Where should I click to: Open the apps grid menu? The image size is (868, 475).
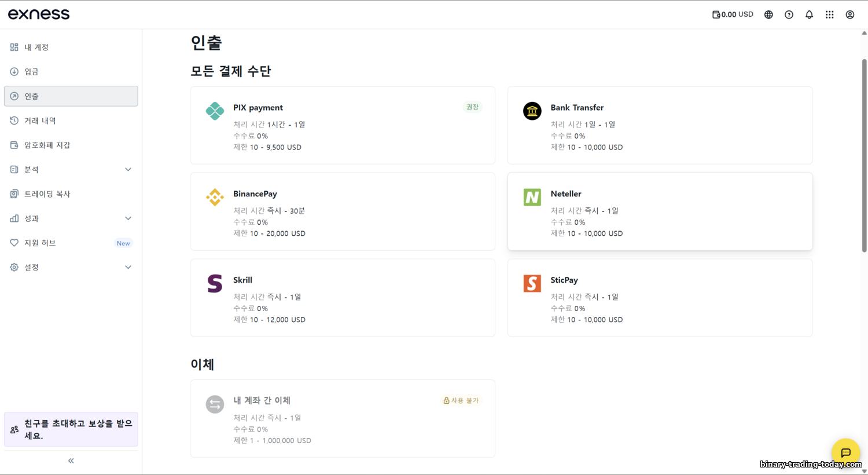[x=829, y=14]
